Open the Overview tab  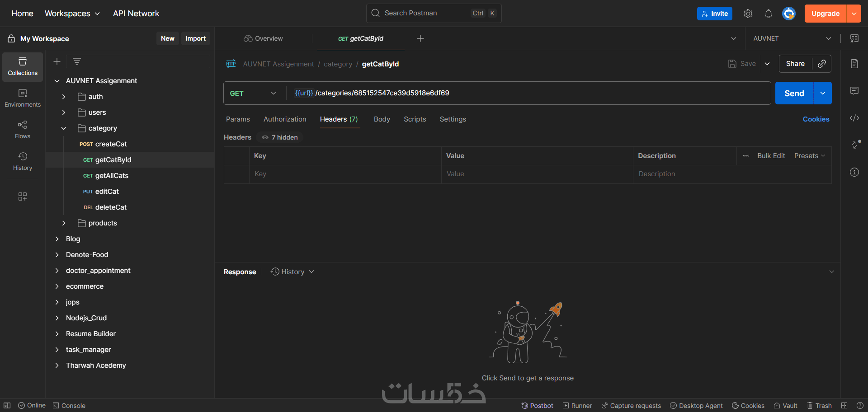tap(263, 38)
